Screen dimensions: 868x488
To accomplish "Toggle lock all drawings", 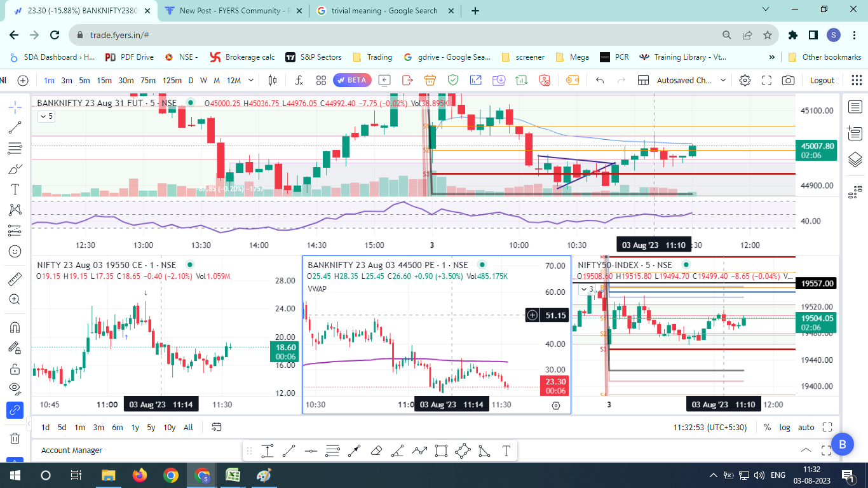I will (x=15, y=369).
